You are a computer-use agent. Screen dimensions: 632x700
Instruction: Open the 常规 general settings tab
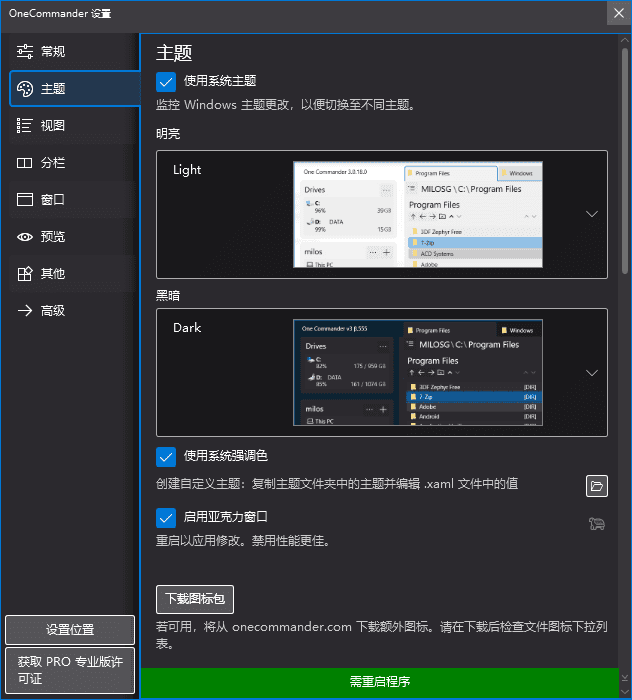click(x=71, y=51)
